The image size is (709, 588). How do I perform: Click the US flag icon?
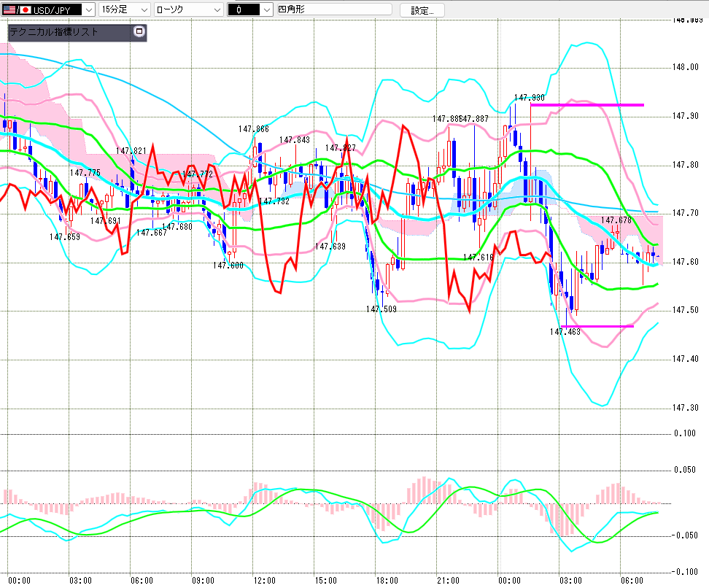click(x=9, y=9)
